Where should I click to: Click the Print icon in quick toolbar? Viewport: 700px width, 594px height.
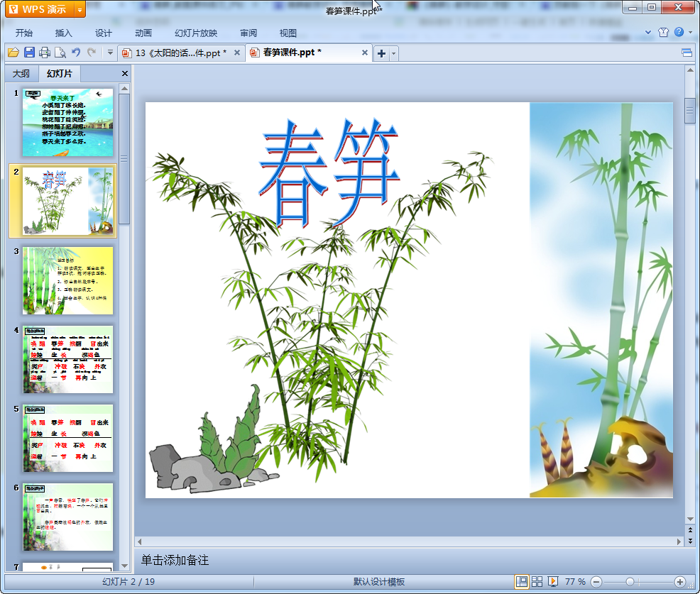tap(44, 53)
